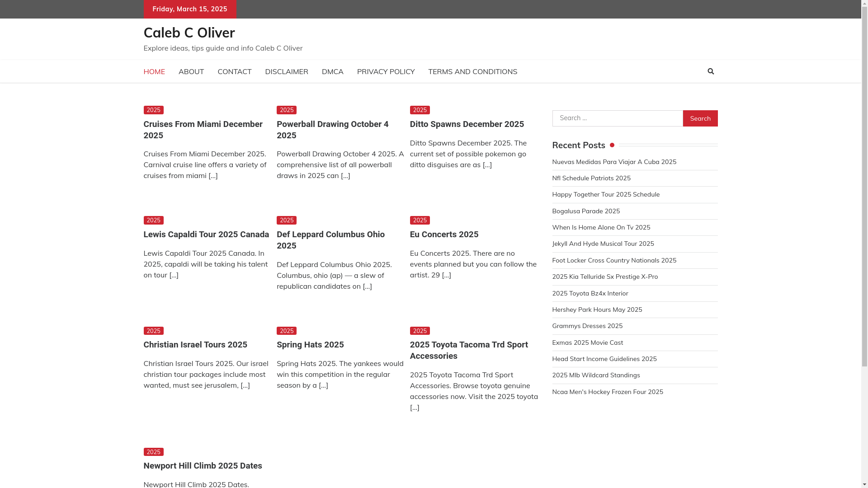Open Eu Concerts 2025 post
The width and height of the screenshot is (868, 488).
444,235
